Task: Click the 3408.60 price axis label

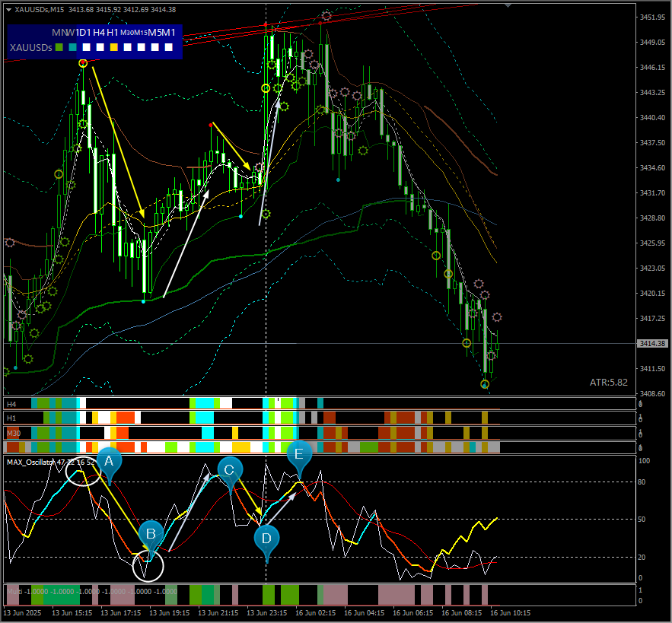Action: pyautogui.click(x=652, y=393)
